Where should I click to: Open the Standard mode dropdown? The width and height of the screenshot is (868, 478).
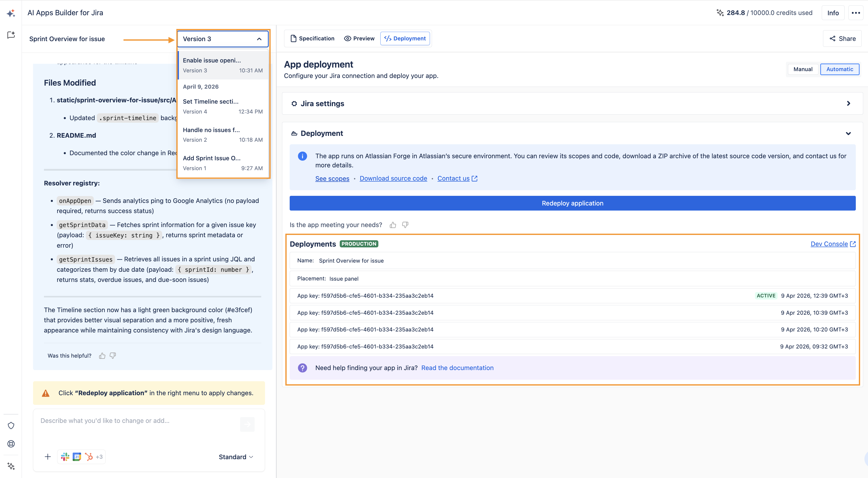click(x=236, y=457)
